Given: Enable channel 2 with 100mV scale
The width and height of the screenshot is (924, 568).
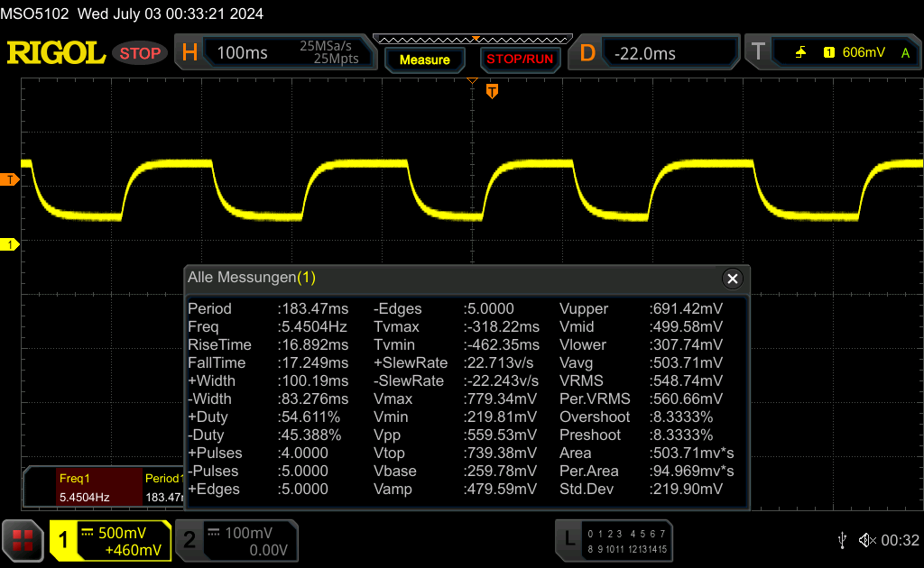Looking at the screenshot, I should pyautogui.click(x=236, y=541).
